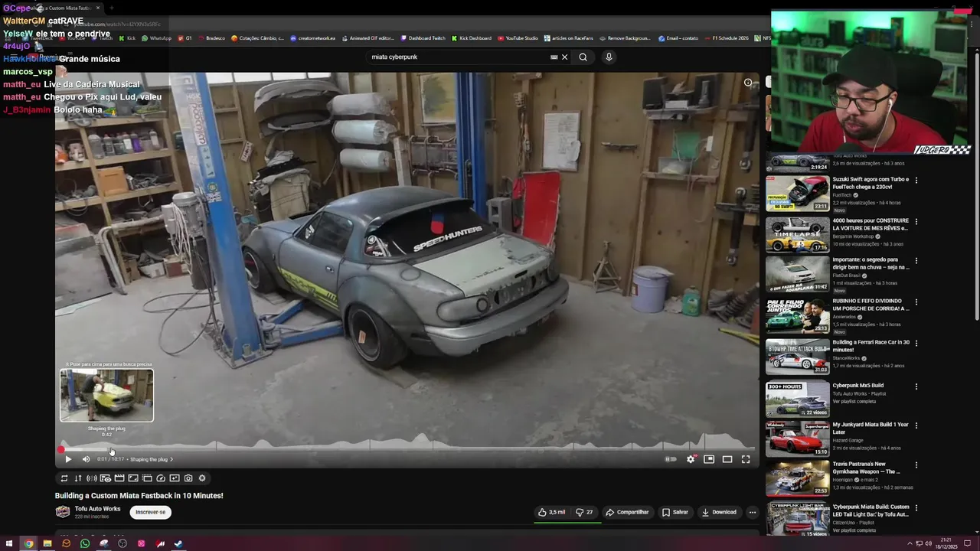Click the up-down arrows icon below the video
The image size is (980, 551).
(78, 478)
